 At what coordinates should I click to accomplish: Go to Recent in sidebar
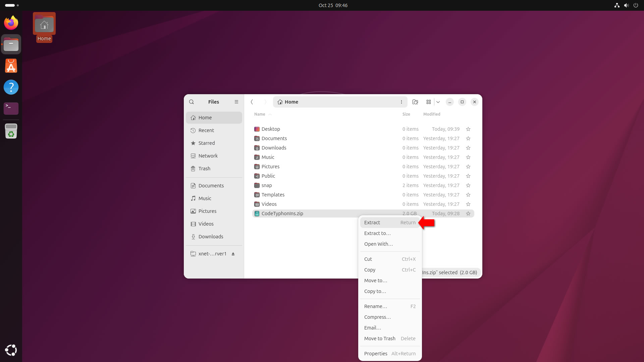click(206, 130)
